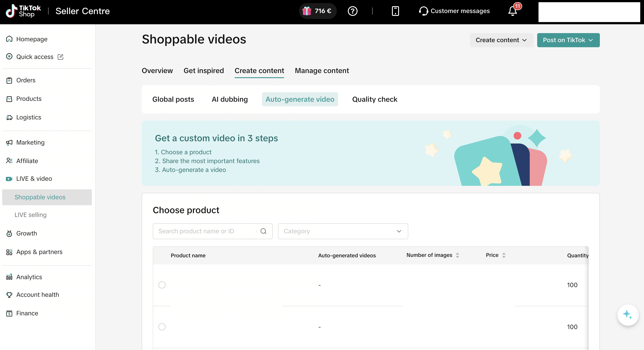Sort by Number of images column

458,255
